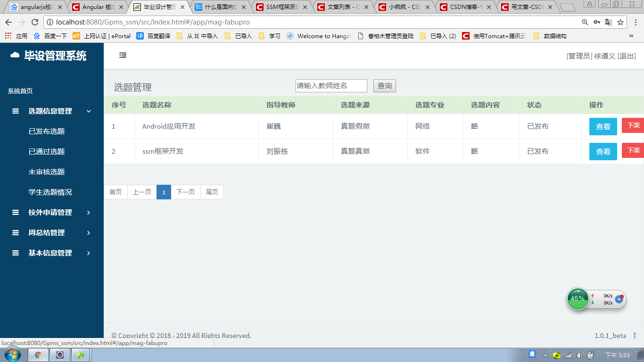The image size is (644, 362).
Task: Click 查看 for ssm框架开发 row
Action: (603, 151)
